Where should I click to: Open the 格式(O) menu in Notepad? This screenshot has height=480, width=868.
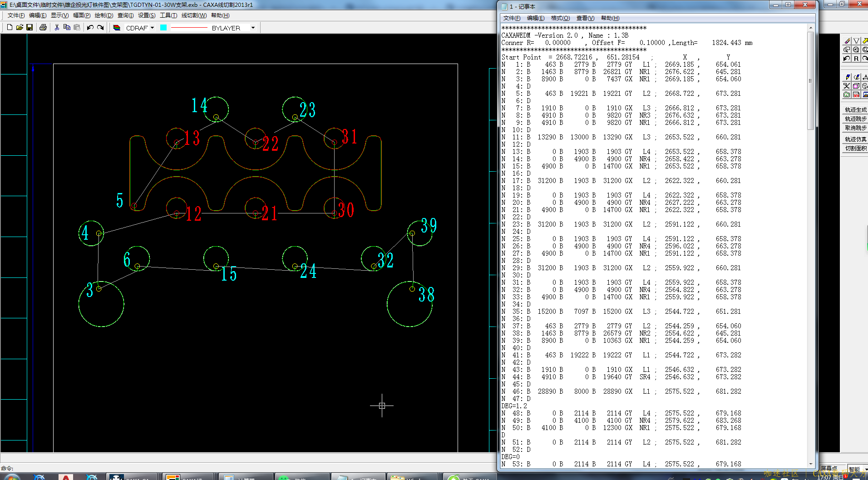(x=560, y=18)
